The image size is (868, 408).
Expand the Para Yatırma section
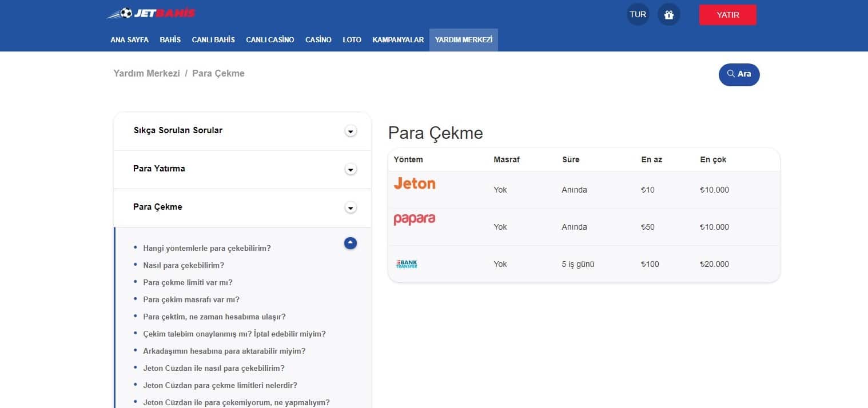[351, 169]
